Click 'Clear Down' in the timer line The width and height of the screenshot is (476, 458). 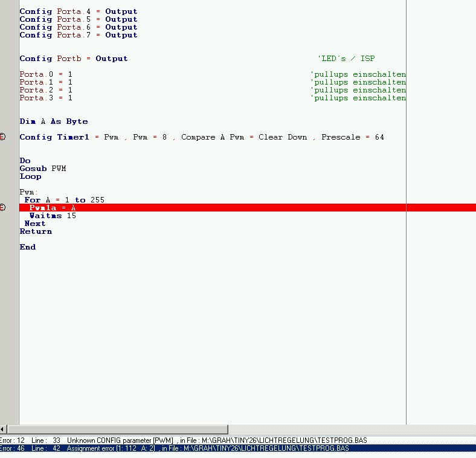283,137
